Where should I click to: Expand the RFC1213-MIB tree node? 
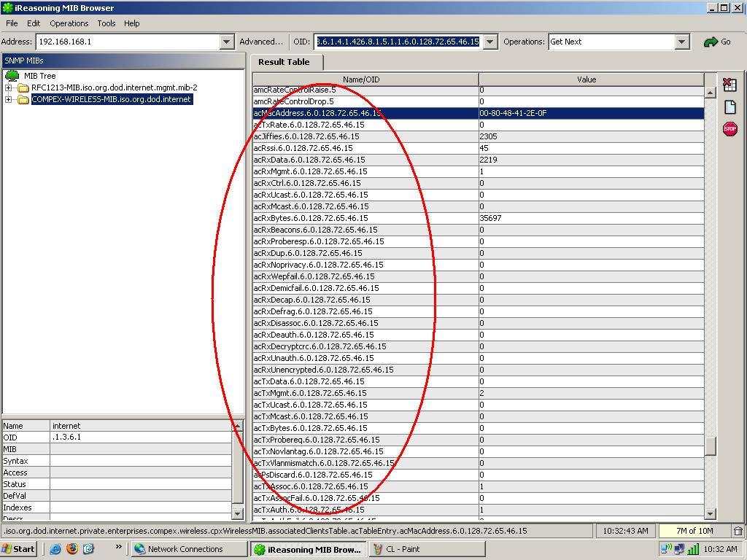click(9, 87)
